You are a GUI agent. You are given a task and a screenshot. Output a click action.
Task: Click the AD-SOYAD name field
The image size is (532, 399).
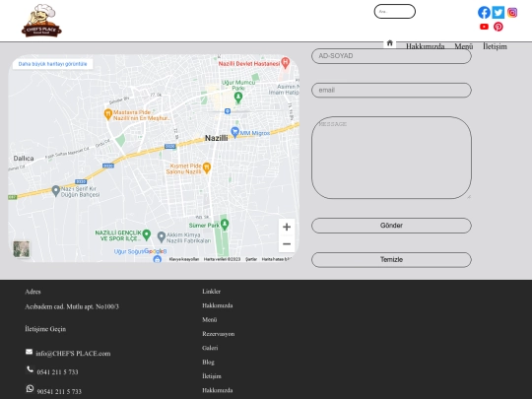391,56
